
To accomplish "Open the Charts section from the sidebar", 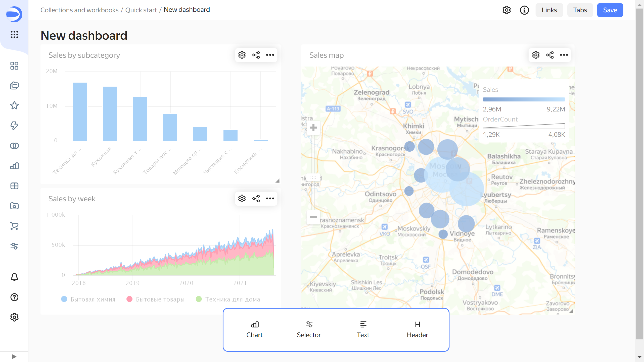I will click(14, 166).
